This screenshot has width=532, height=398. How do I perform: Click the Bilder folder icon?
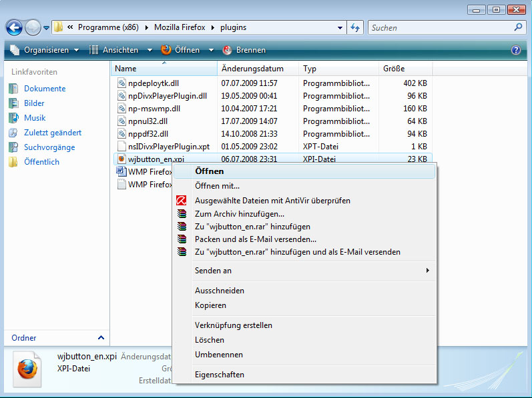13,103
